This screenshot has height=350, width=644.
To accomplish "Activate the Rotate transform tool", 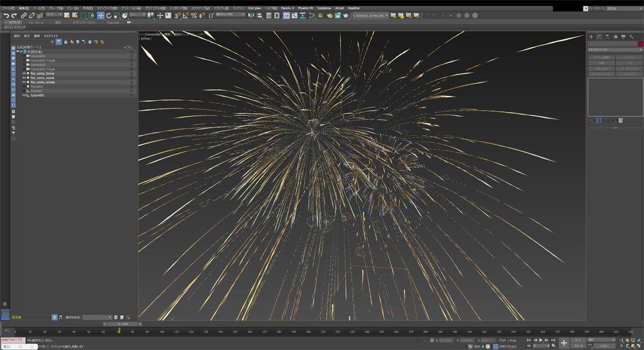I will pyautogui.click(x=108, y=15).
